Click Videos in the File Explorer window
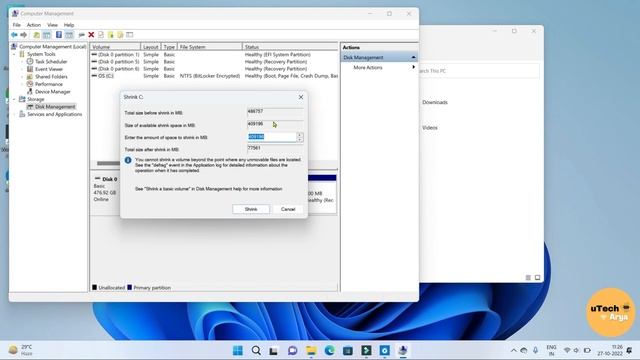 tap(430, 128)
